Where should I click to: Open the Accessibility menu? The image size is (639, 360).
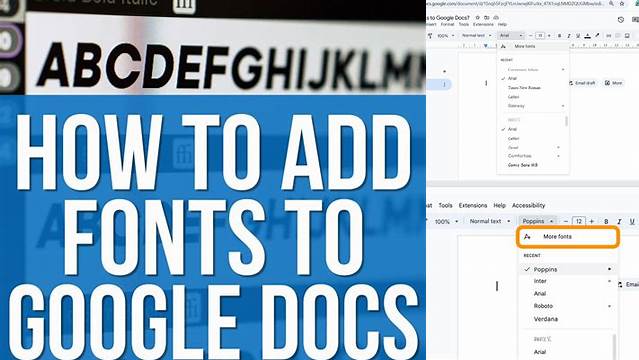(x=529, y=205)
